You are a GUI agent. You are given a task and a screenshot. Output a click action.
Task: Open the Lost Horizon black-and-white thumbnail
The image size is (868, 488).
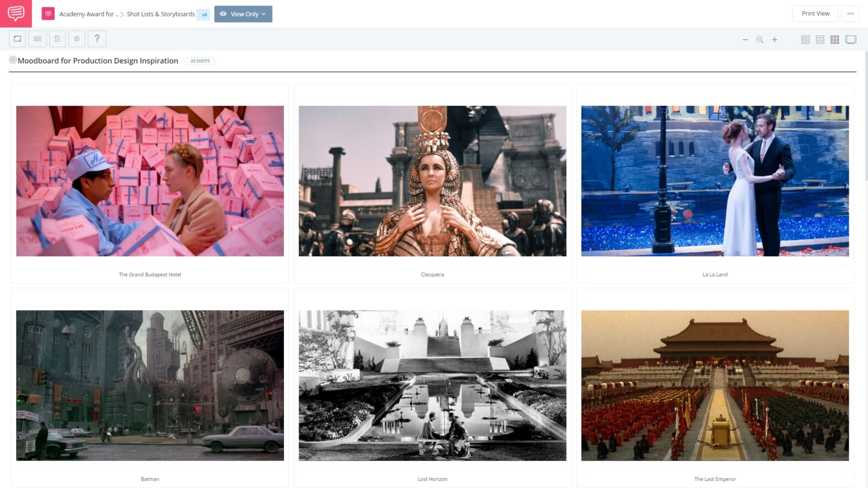pos(432,386)
